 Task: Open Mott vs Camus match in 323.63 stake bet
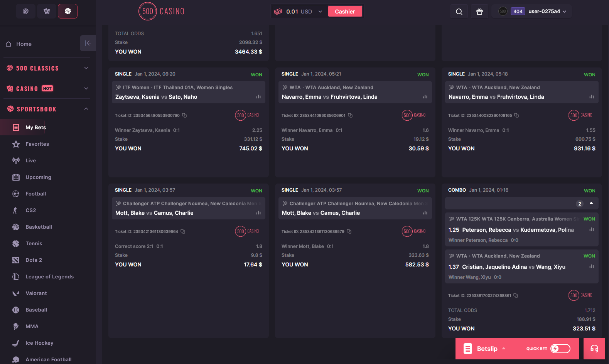tap(321, 213)
